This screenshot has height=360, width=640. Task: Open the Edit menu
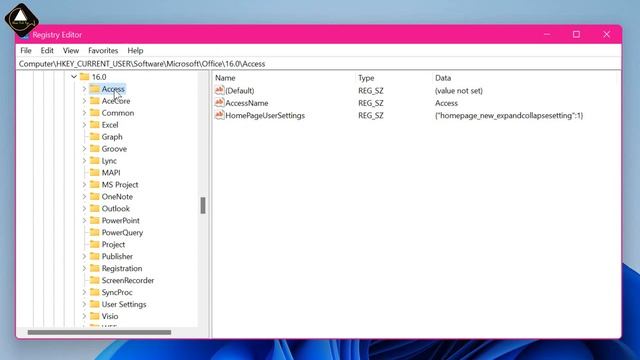point(47,51)
